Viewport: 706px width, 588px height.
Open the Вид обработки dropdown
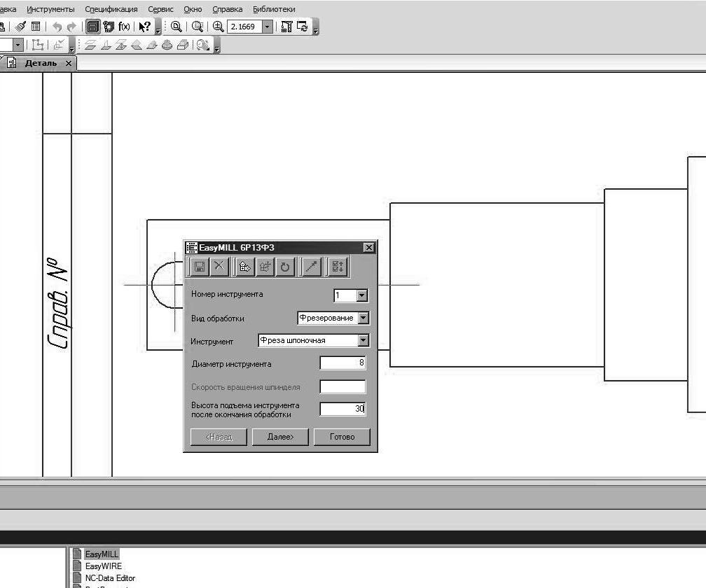[x=364, y=318]
